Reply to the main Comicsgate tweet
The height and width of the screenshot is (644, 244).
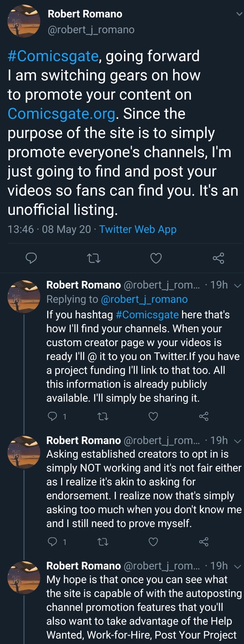pos(31,258)
